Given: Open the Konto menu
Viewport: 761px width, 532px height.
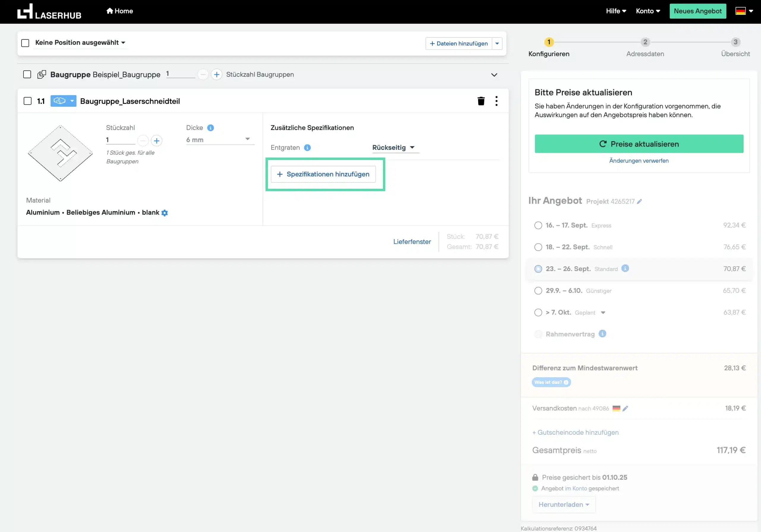Looking at the screenshot, I should point(647,11).
